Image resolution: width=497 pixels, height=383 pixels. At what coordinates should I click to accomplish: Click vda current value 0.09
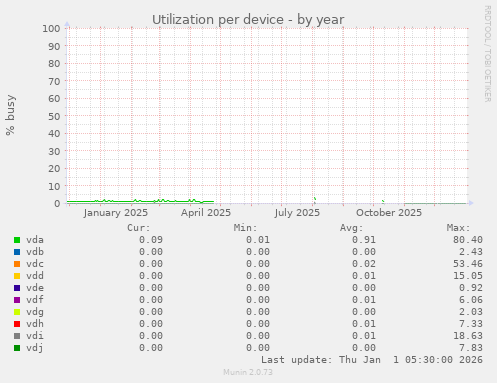click(x=151, y=240)
